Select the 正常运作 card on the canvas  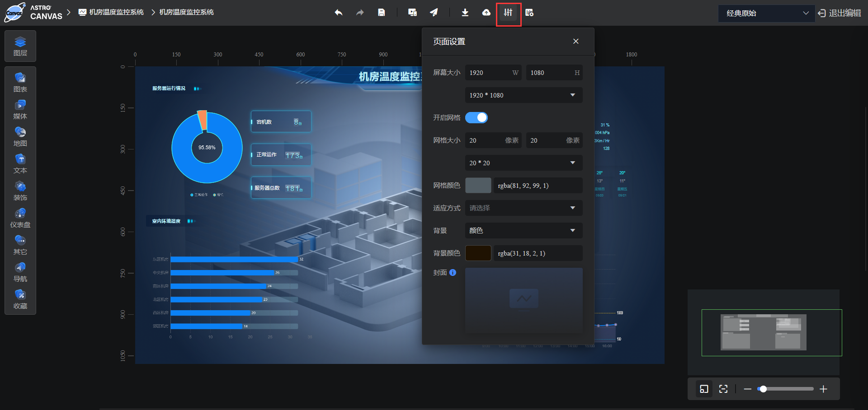click(x=281, y=154)
